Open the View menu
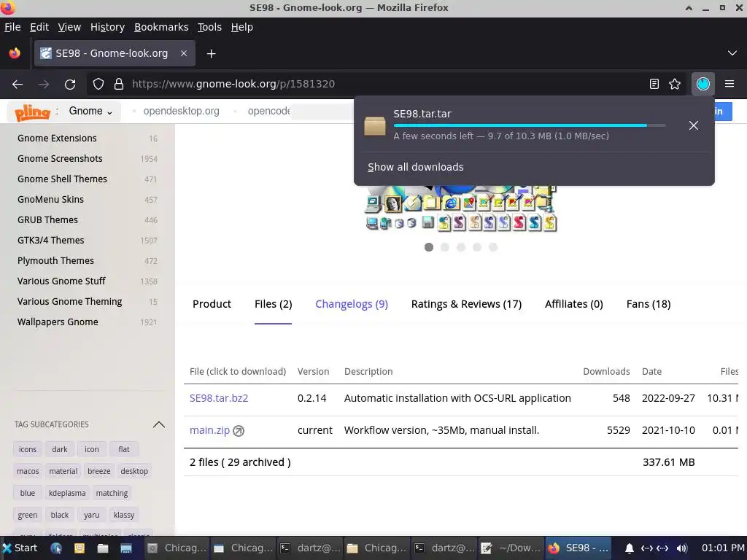This screenshot has height=560, width=747. (x=69, y=27)
